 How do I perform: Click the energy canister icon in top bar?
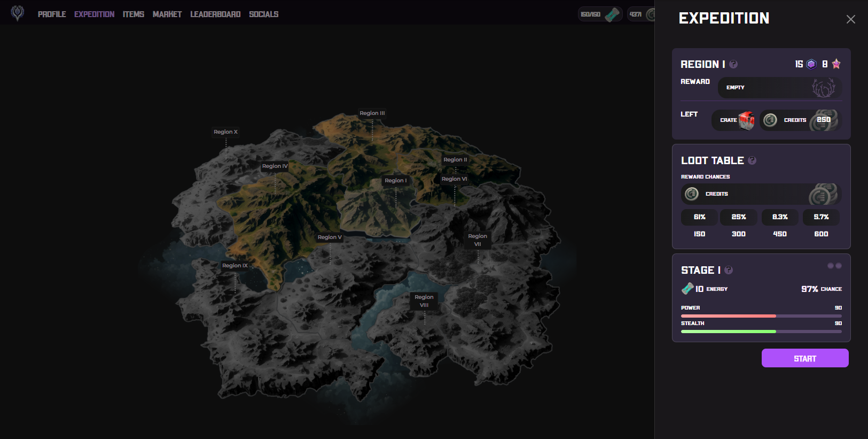[x=612, y=14]
